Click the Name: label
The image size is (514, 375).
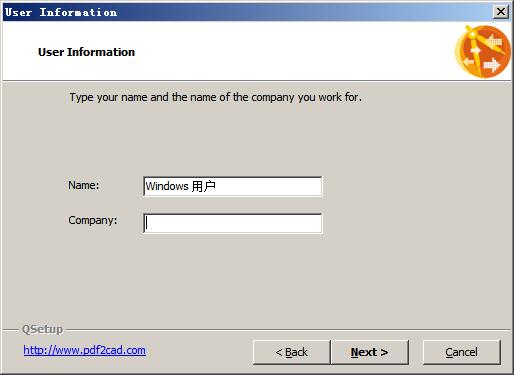(x=84, y=185)
